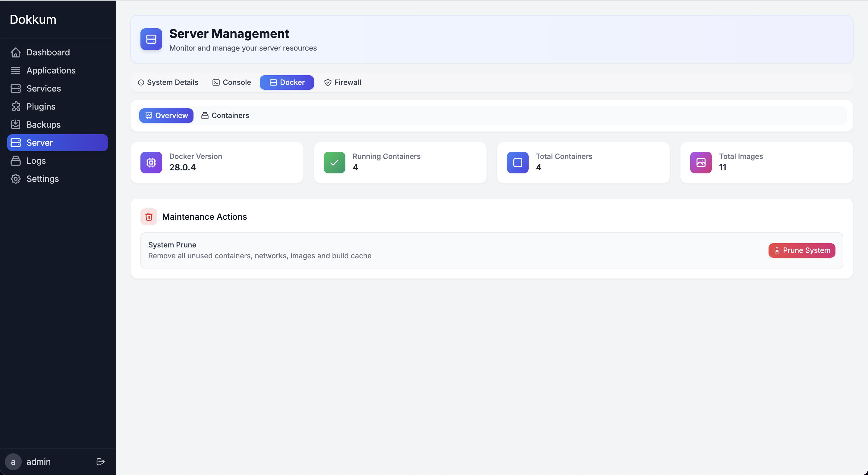Click the Prune System button

(801, 250)
